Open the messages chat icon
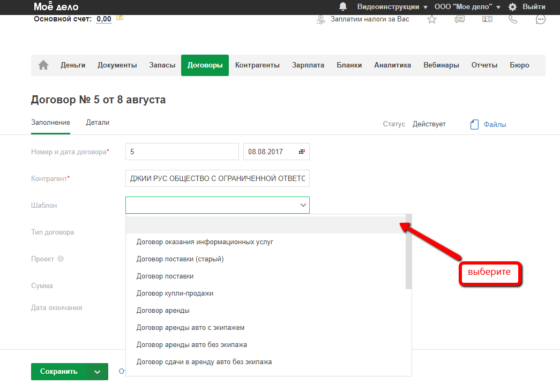The image size is (560, 392). (x=460, y=19)
